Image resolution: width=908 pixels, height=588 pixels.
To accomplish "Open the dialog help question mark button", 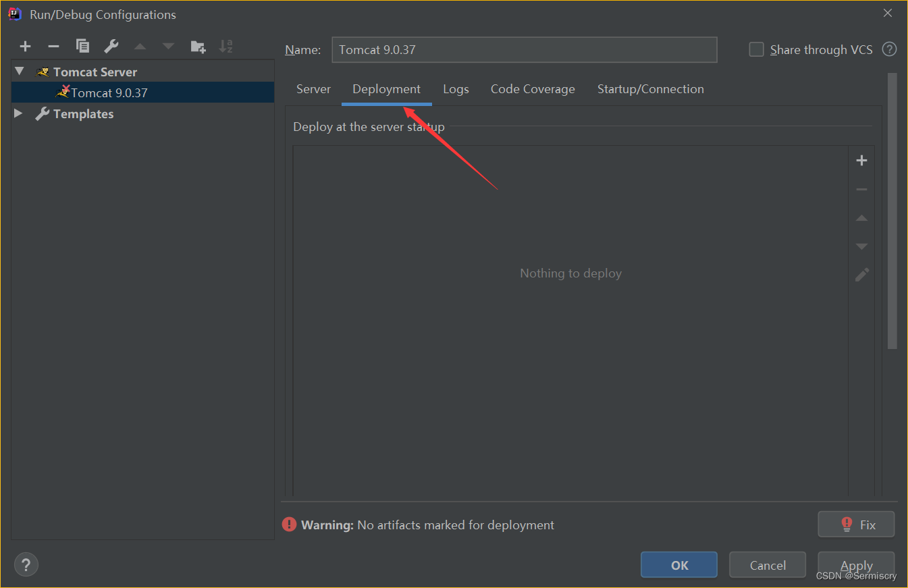I will click(26, 564).
